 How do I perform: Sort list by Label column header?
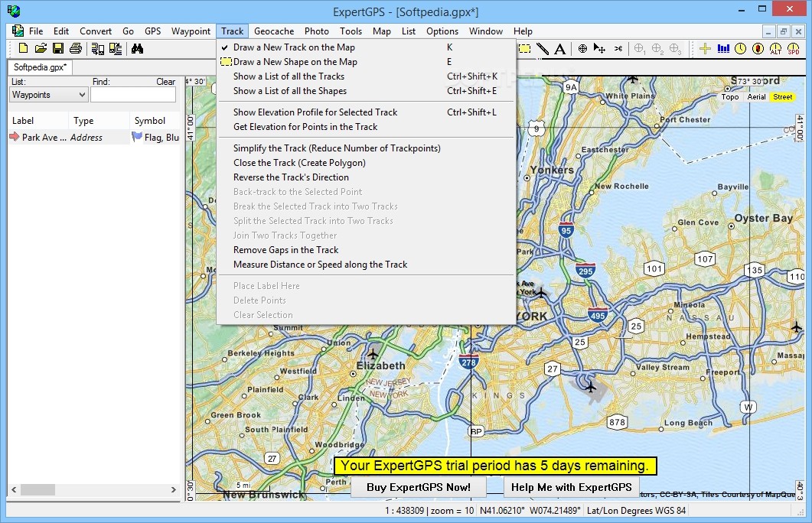[x=38, y=121]
